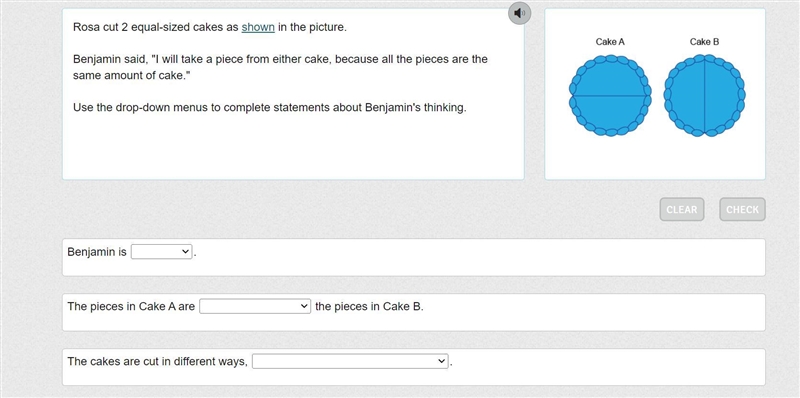Select the left half of Cake B
The height and width of the screenshot is (398, 800).
pyautogui.click(x=685, y=95)
